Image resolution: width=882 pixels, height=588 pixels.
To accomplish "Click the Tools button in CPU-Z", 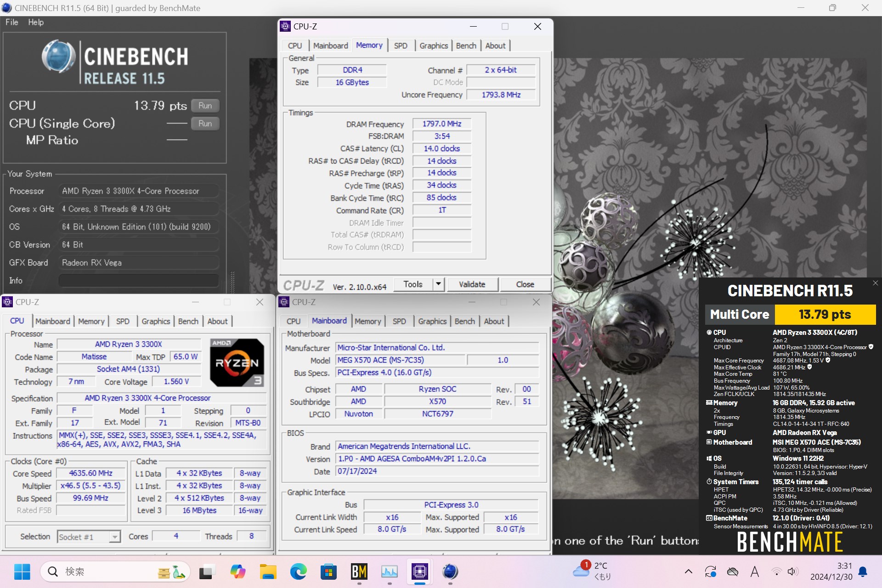I will coord(413,284).
